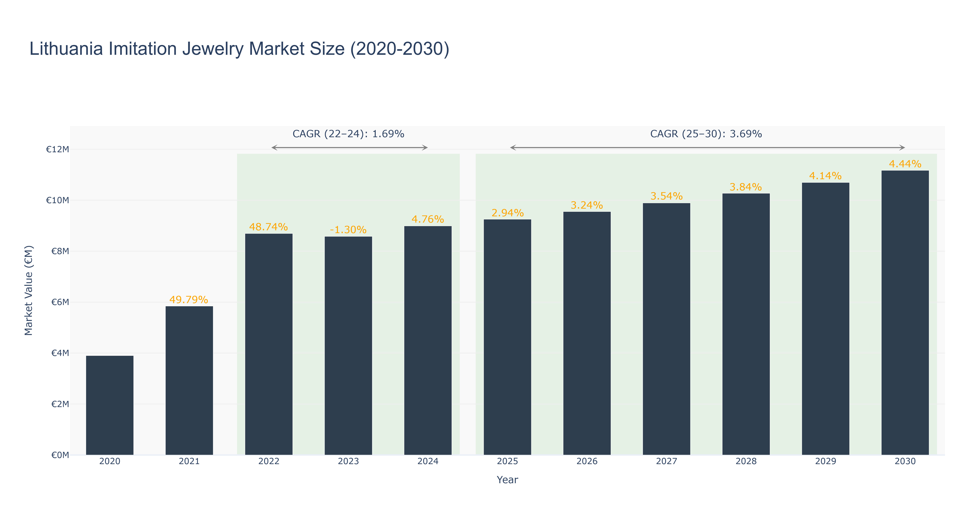Click the '48.74%' growth label
The height and width of the screenshot is (525, 980).
pyautogui.click(x=269, y=227)
